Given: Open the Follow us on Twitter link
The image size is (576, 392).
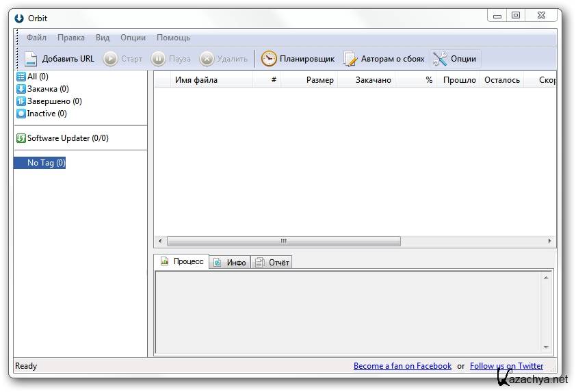Looking at the screenshot, I should coord(506,366).
